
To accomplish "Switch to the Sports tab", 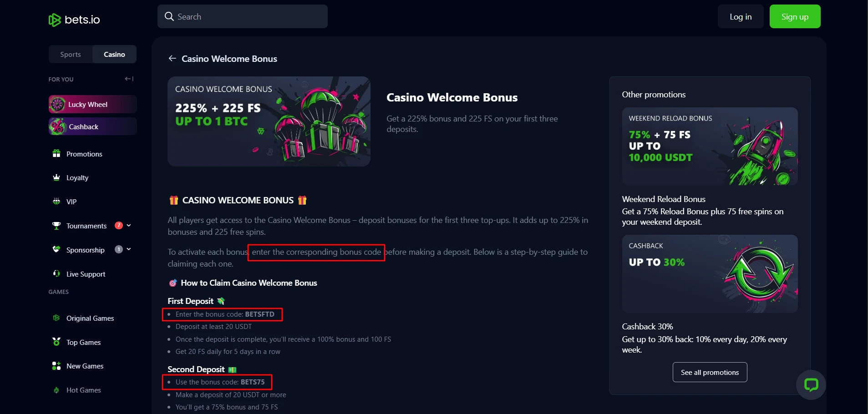I will [x=70, y=54].
